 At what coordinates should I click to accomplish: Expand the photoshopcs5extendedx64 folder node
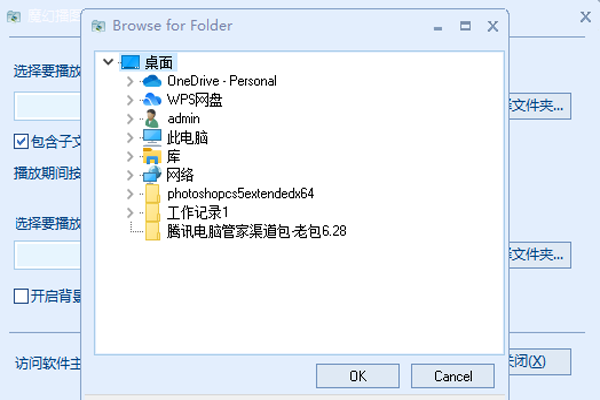[x=130, y=194]
